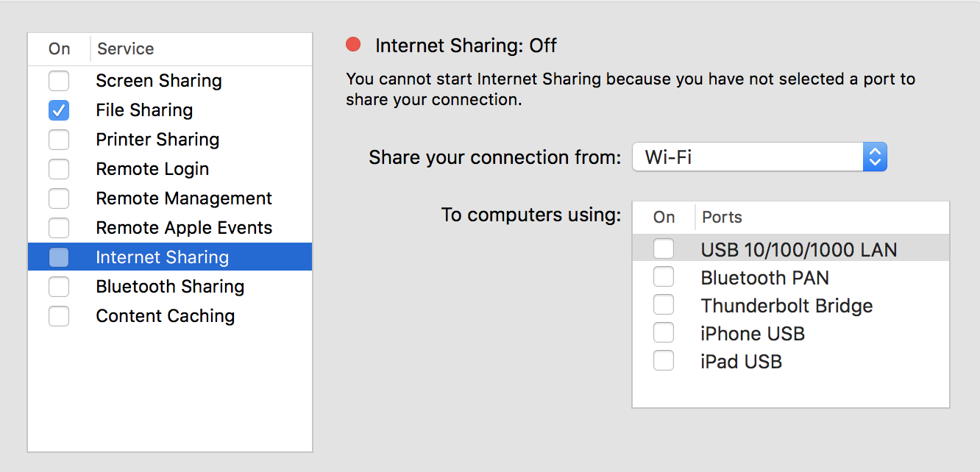The image size is (980, 472).
Task: Click the red Internet Sharing status indicator
Action: pos(353,45)
